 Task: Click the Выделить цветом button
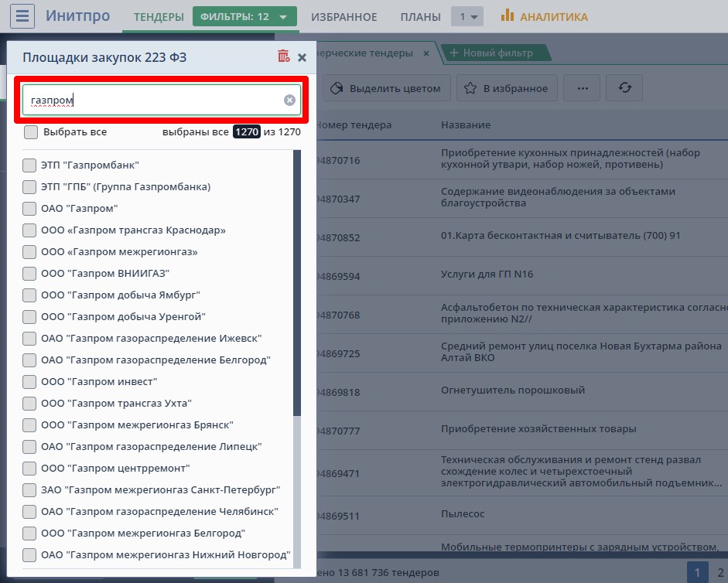click(x=387, y=87)
